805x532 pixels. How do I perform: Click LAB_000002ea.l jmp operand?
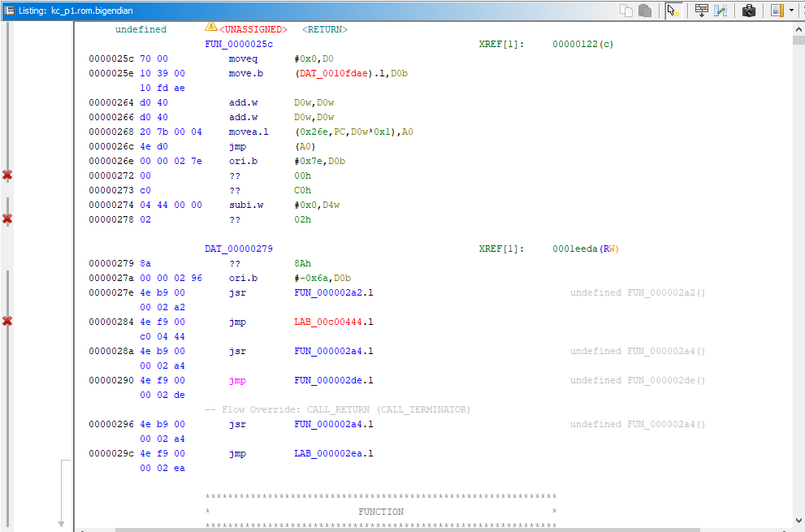(x=334, y=453)
